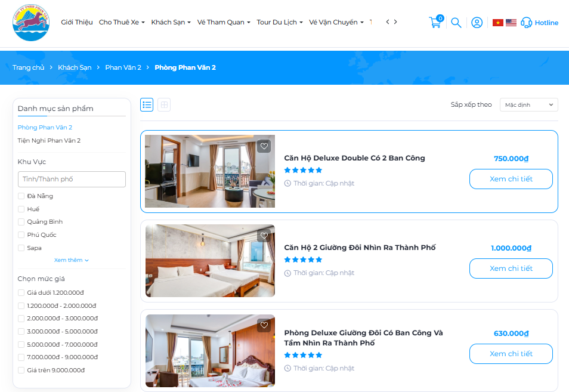Viewport: 569px width, 392px height.
Task: Expand Xem thêm area list
Action: coord(72,260)
